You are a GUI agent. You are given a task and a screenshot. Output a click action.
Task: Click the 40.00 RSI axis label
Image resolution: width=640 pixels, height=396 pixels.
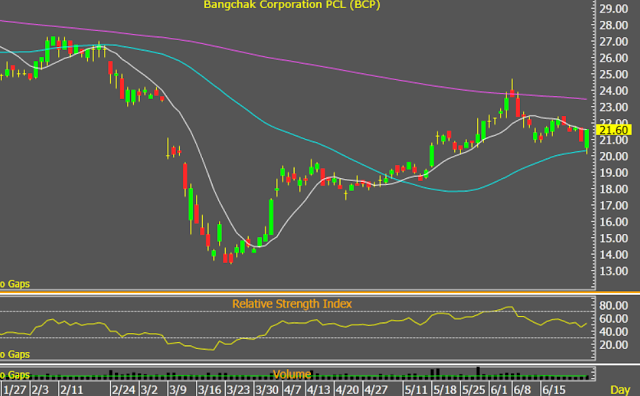pyautogui.click(x=613, y=332)
